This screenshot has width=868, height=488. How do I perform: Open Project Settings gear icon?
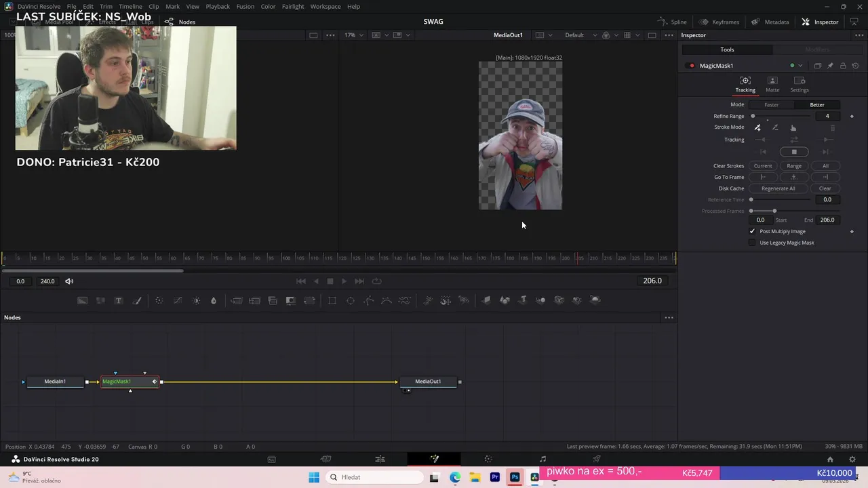pyautogui.click(x=852, y=459)
